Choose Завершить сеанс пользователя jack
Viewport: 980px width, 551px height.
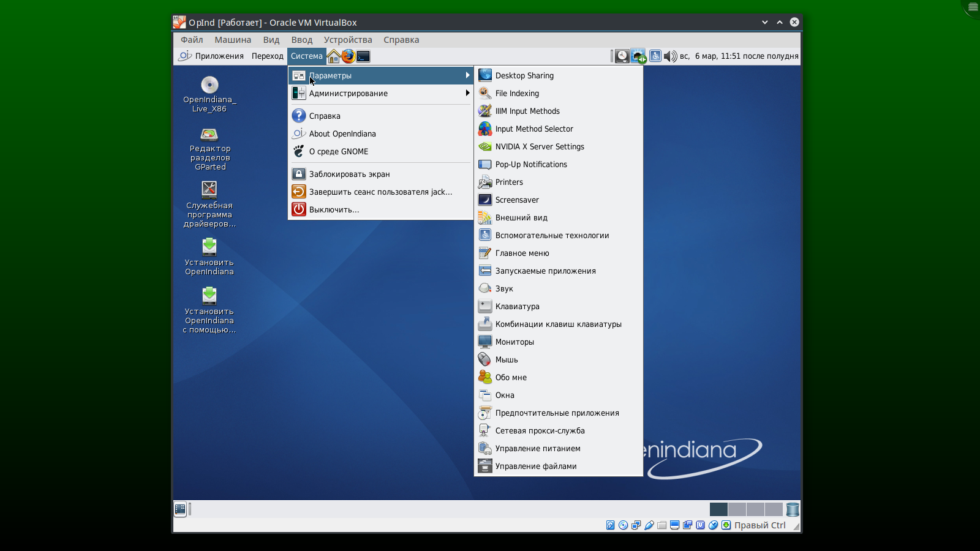tap(381, 192)
